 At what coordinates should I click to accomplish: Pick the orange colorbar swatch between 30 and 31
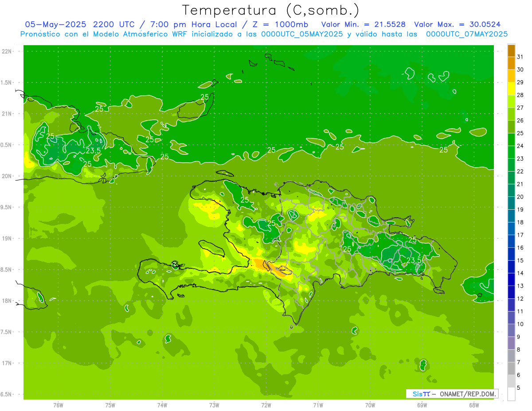(x=511, y=63)
